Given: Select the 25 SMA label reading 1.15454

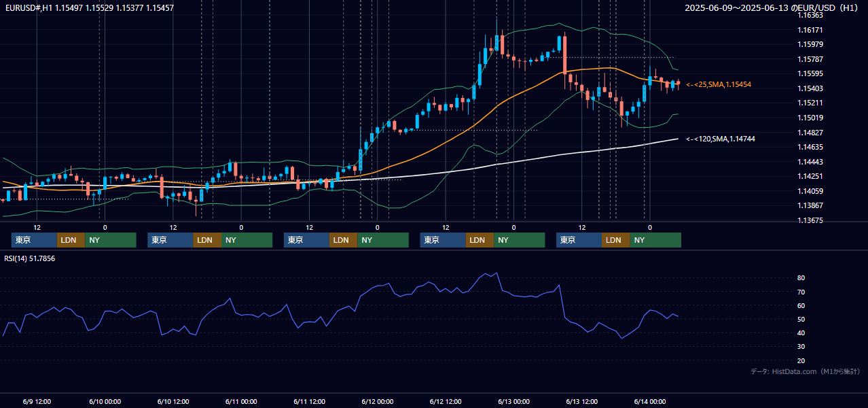Looking at the screenshot, I should [x=719, y=84].
